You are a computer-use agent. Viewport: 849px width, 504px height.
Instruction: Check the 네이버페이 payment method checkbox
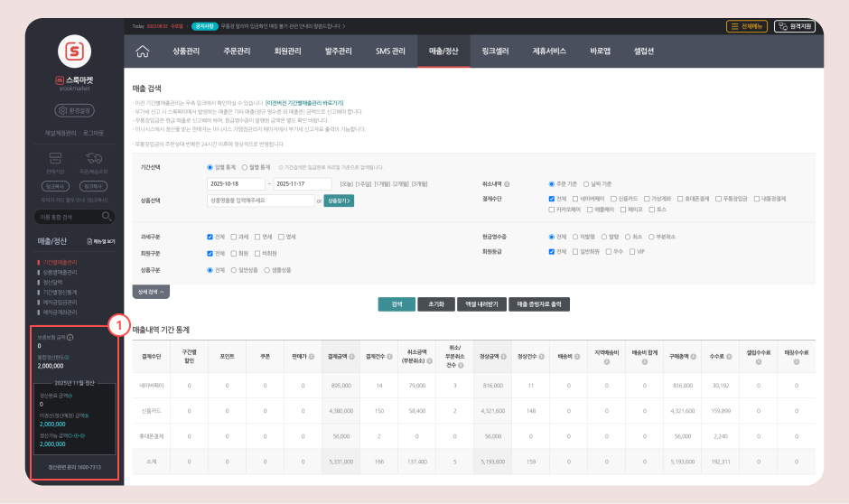[575, 198]
